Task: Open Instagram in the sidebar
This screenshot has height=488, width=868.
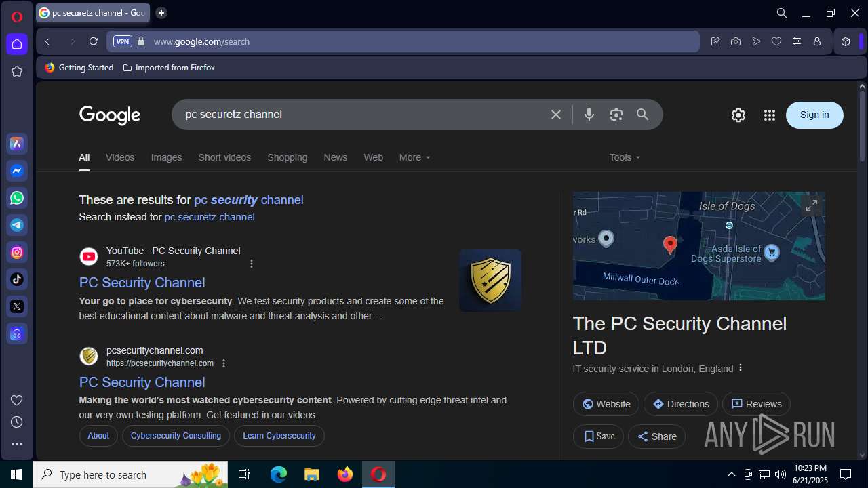Action: [x=17, y=252]
